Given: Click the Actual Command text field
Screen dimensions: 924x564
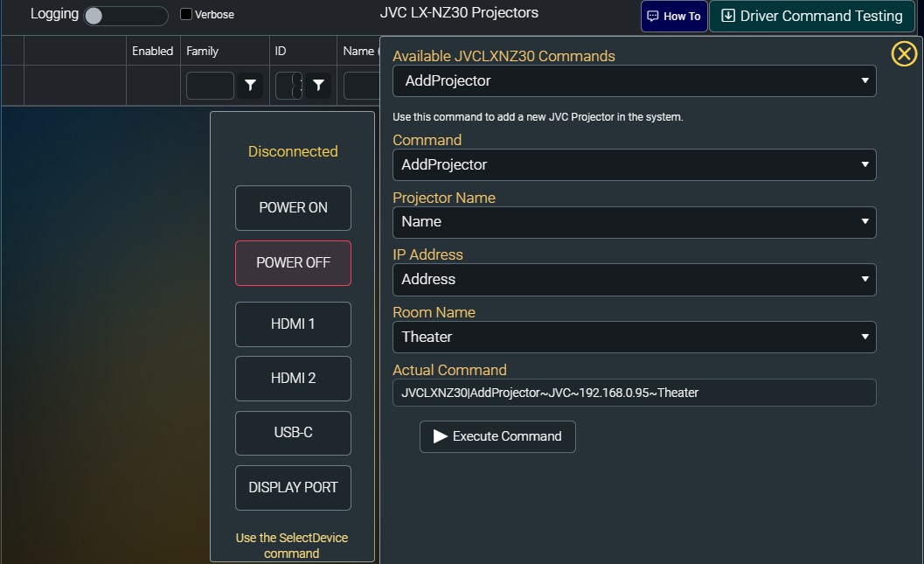Looking at the screenshot, I should point(634,393).
